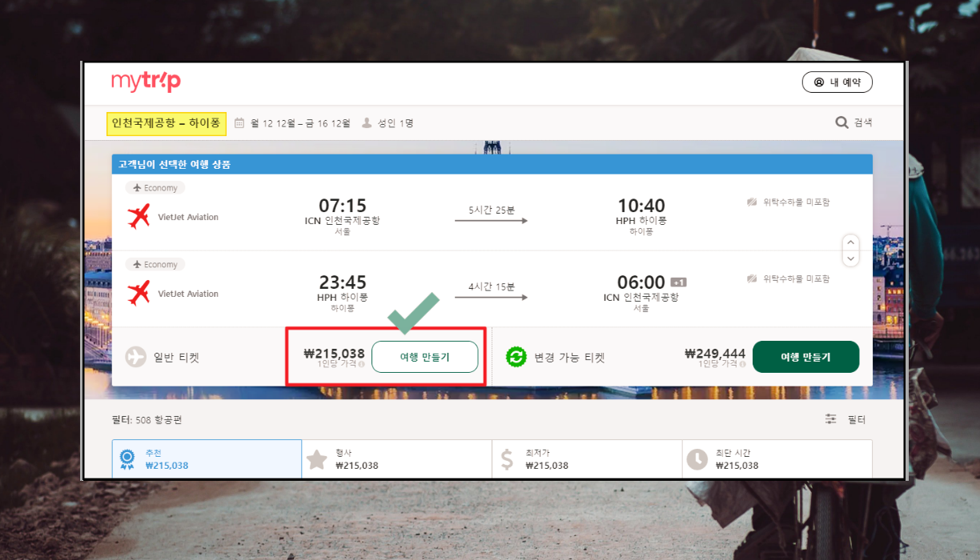The image size is (980, 560).
Task: Click the +1 day arrival badge
Action: (678, 282)
